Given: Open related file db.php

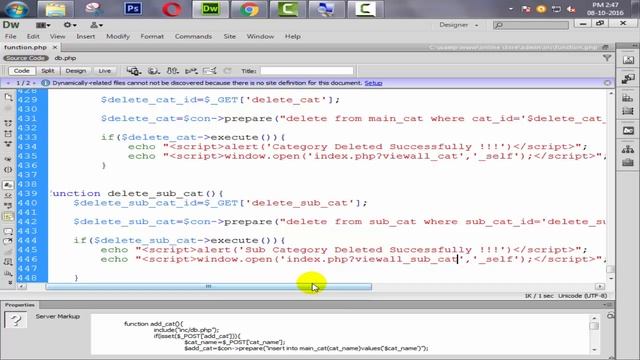Looking at the screenshot, I should (x=65, y=58).
